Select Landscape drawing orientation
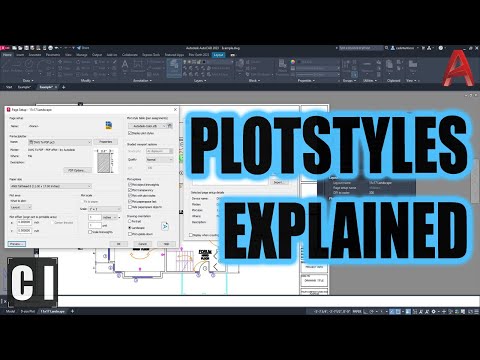Image resolution: width=480 pixels, height=360 pixels. (130, 228)
